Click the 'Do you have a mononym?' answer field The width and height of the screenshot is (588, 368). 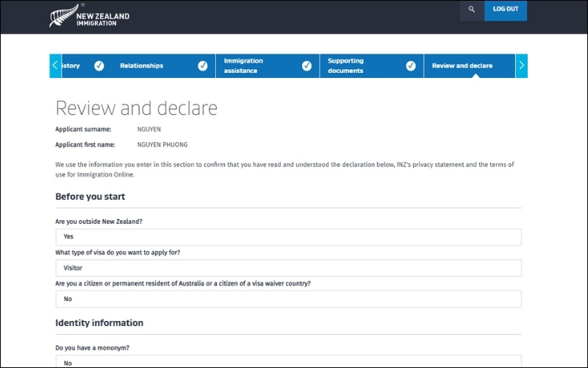click(x=288, y=362)
